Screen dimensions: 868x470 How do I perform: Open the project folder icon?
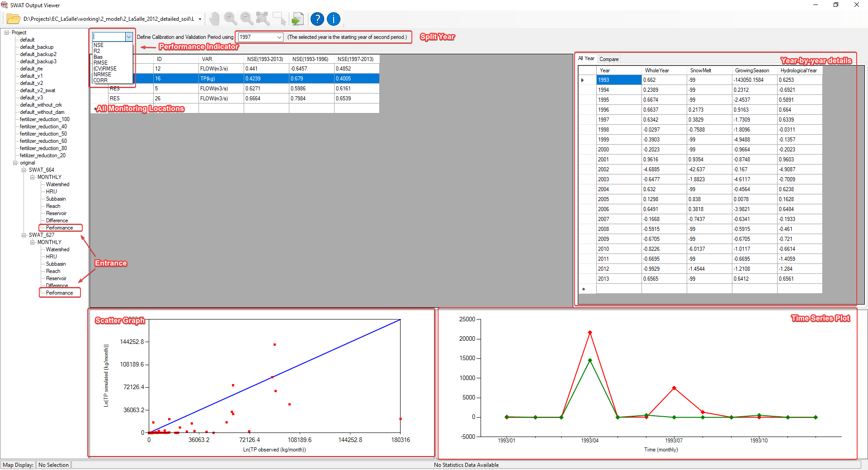(x=13, y=19)
